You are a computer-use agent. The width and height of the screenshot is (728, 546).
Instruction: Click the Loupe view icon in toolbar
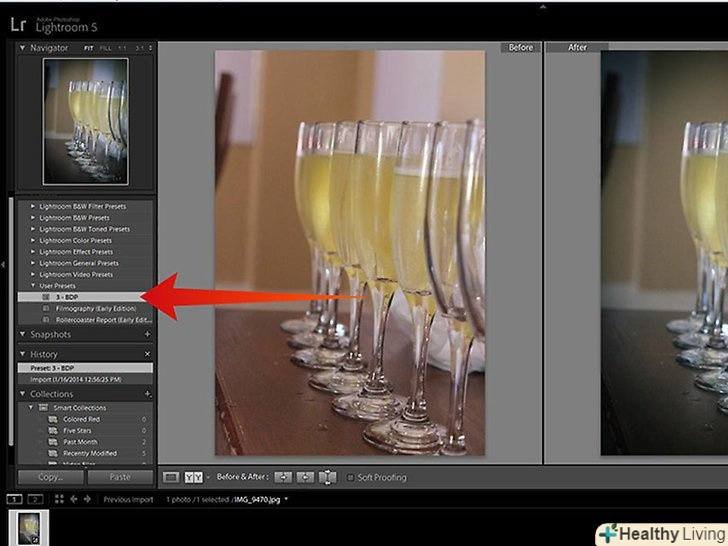tap(171, 478)
